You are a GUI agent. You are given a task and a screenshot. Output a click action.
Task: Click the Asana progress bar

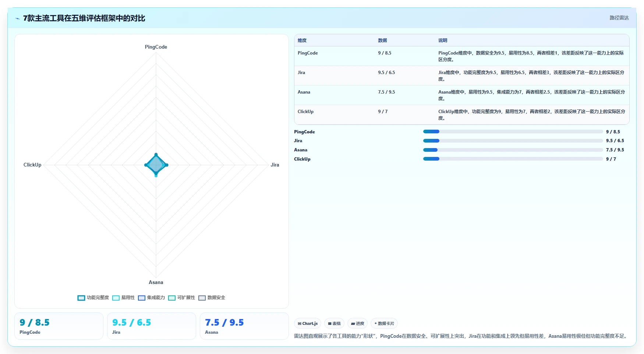(513, 150)
